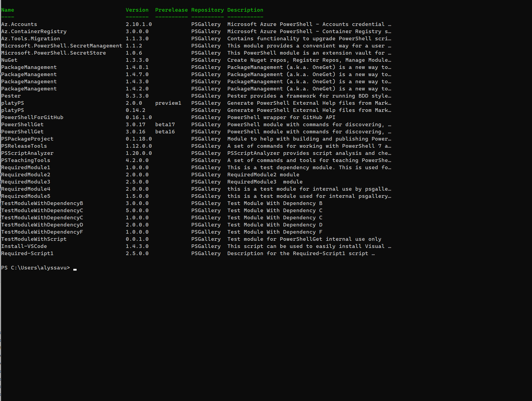This screenshot has width=532, height=401.
Task: Select the Az.ContainerRegistry module name
Action: [34, 32]
